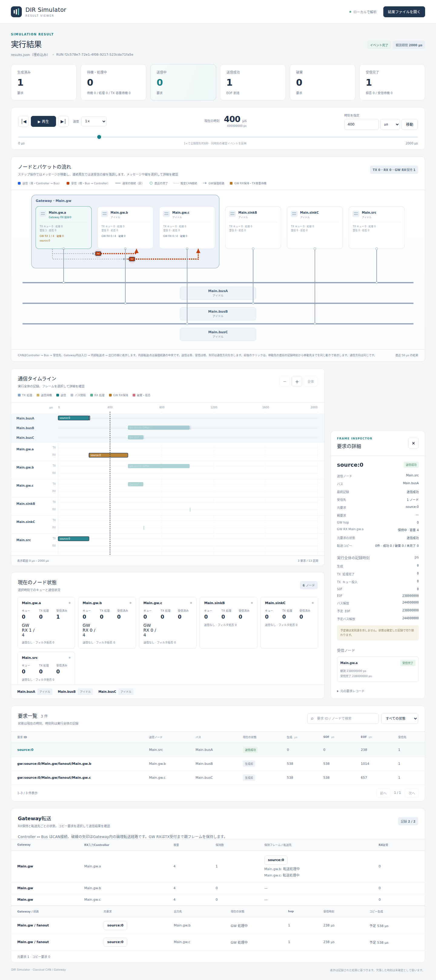This screenshot has width=436, height=980.
Task: Click the DIR Simulator logo icon
Action: [16, 12]
